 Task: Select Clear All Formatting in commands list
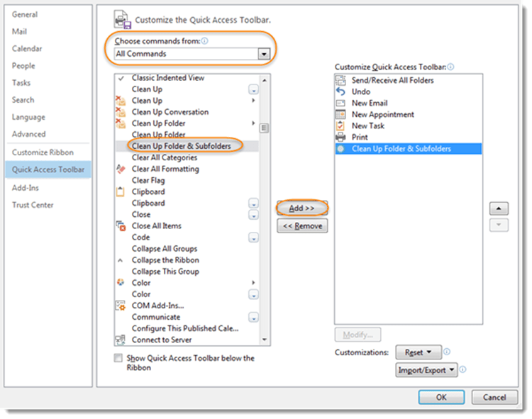point(165,169)
